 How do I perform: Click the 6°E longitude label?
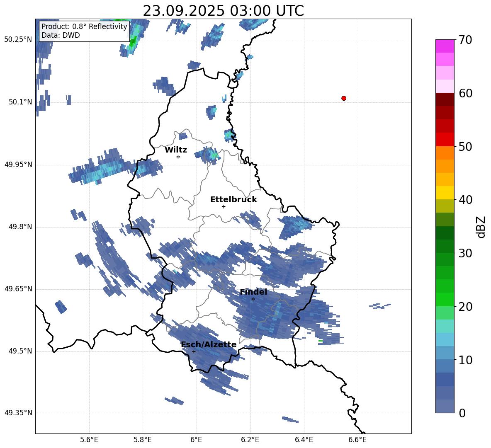196,440
